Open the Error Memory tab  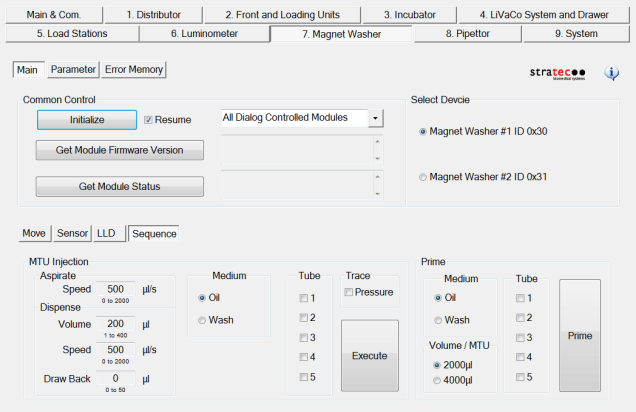(134, 70)
